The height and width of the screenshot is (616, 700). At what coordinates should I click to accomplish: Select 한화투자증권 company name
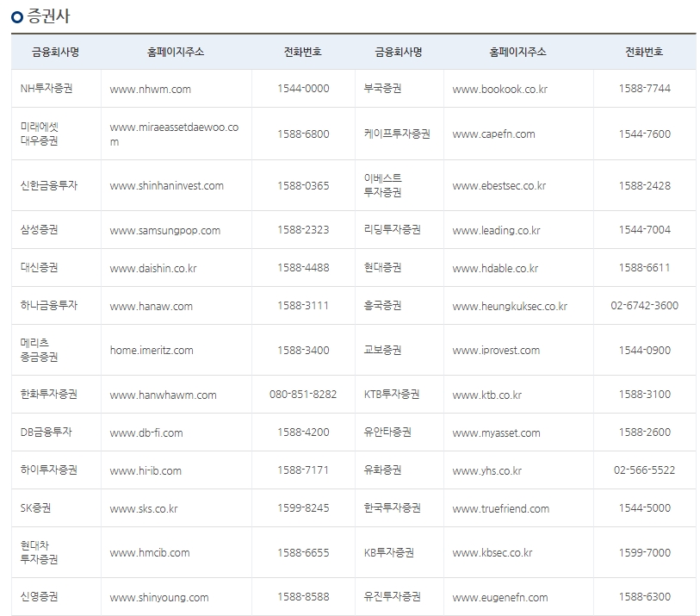tap(49, 395)
